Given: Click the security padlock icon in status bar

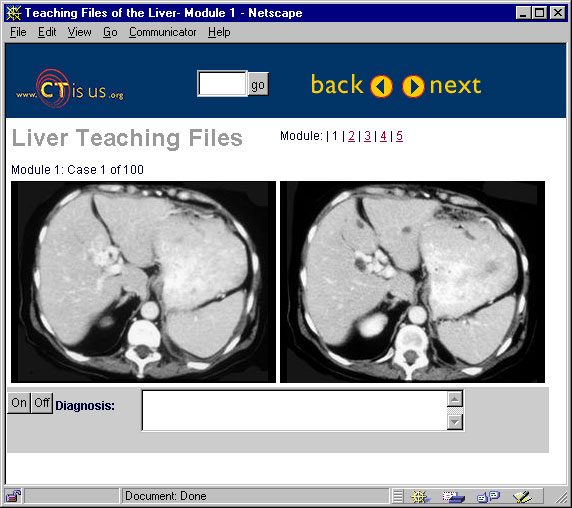Looking at the screenshot, I should tap(13, 496).
